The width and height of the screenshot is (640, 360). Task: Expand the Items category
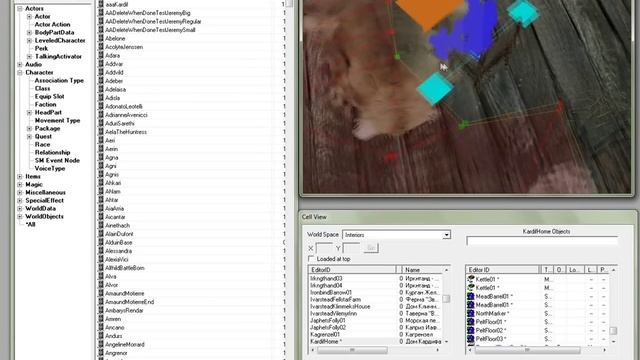point(20,177)
